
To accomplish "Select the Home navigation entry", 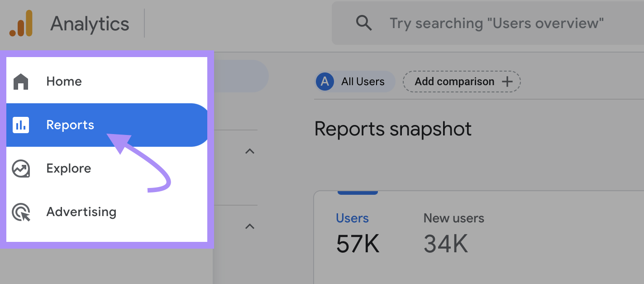I will pos(64,81).
